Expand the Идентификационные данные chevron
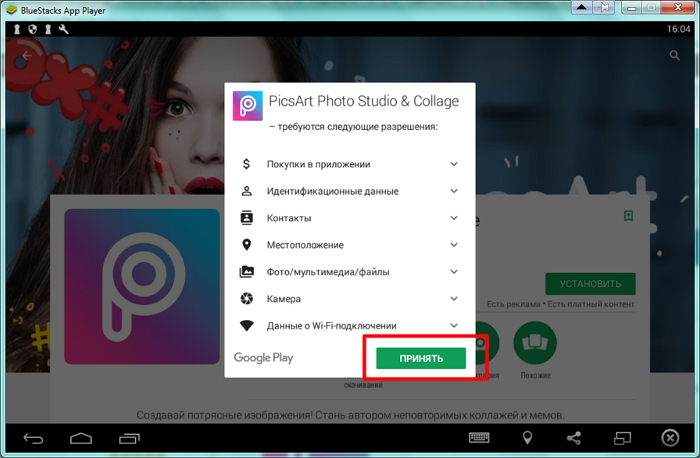Viewport: 700px width, 458px height. [454, 191]
